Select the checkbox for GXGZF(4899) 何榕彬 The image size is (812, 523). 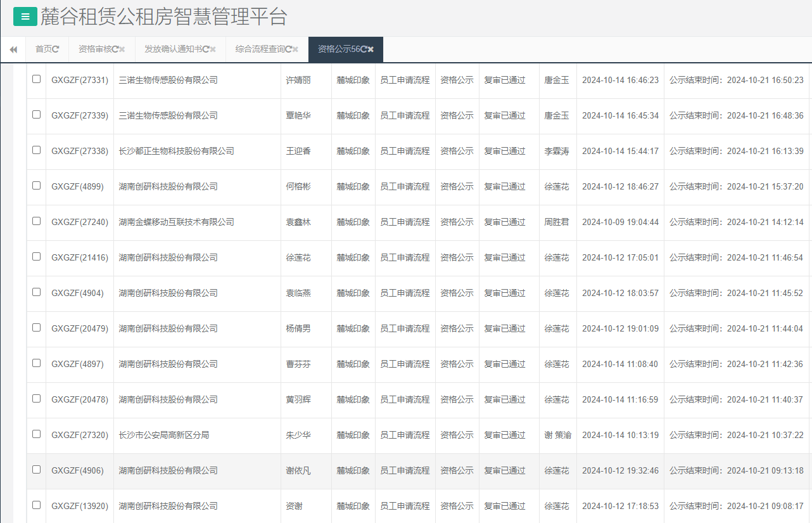tap(36, 186)
